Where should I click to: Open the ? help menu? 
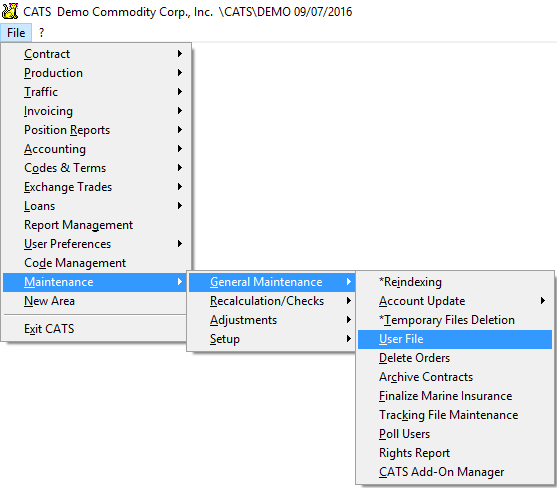point(42,33)
